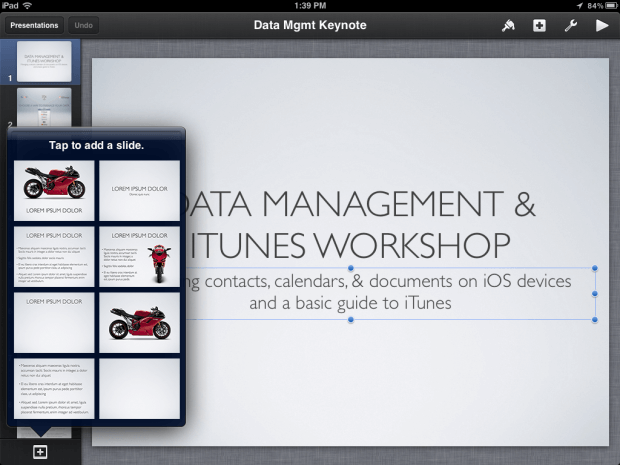Add title-only top slide layout
Image resolution: width=620 pixels, height=465 pixels.
coord(55,321)
